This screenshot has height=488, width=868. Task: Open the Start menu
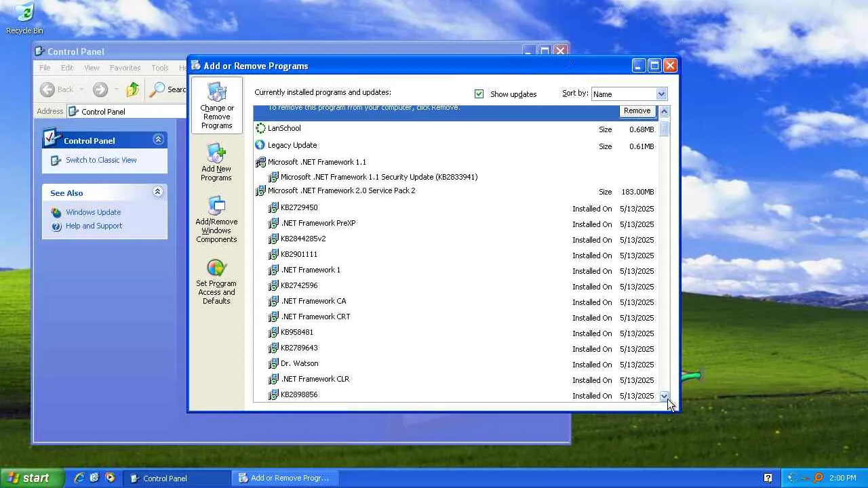pyautogui.click(x=32, y=478)
